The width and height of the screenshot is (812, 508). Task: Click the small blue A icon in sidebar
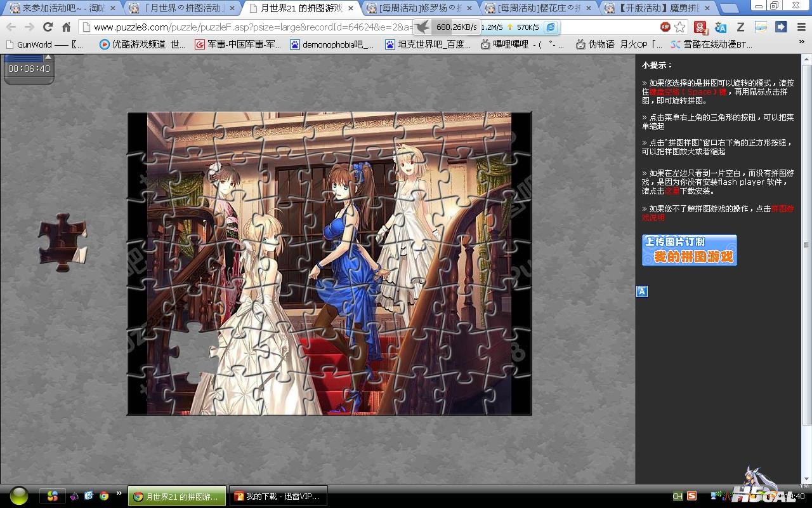pyautogui.click(x=642, y=291)
